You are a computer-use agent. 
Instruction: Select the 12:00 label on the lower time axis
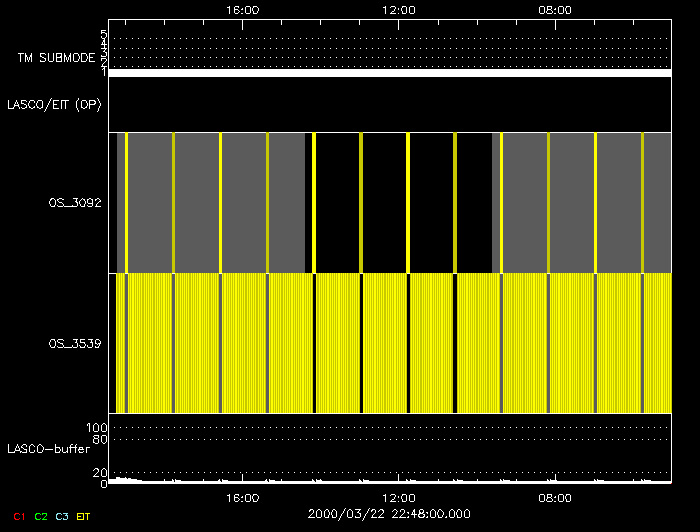click(x=399, y=498)
